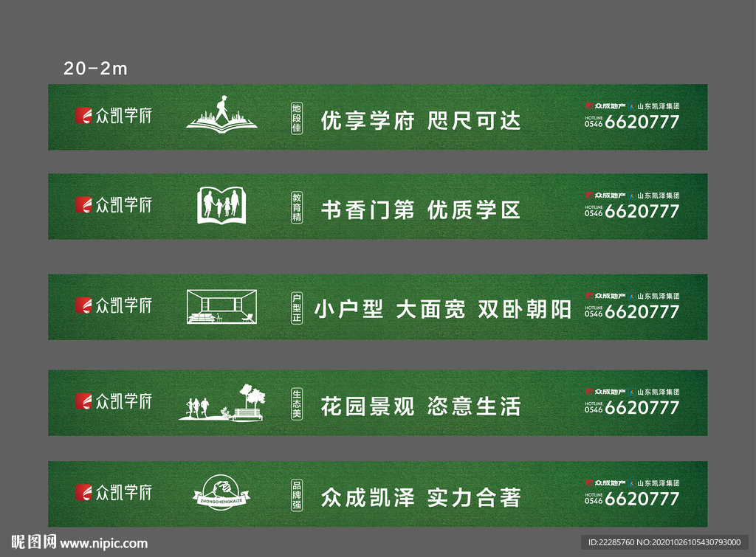Click the 20-2m dimension label
This screenshot has width=756, height=557.
coord(95,69)
